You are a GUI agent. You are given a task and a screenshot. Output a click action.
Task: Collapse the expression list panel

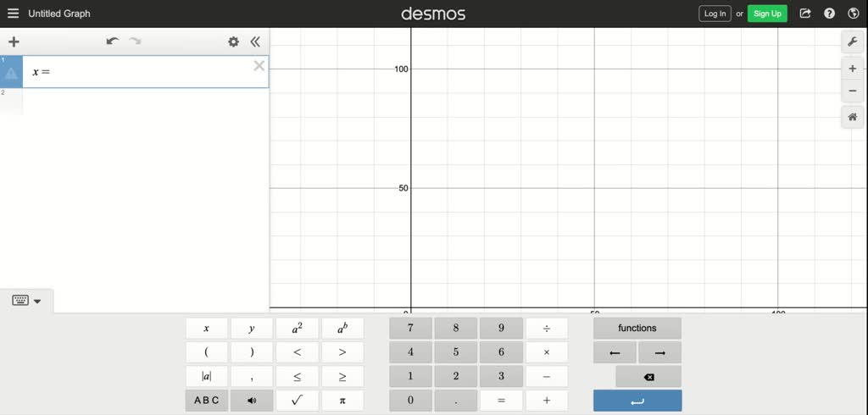point(255,41)
